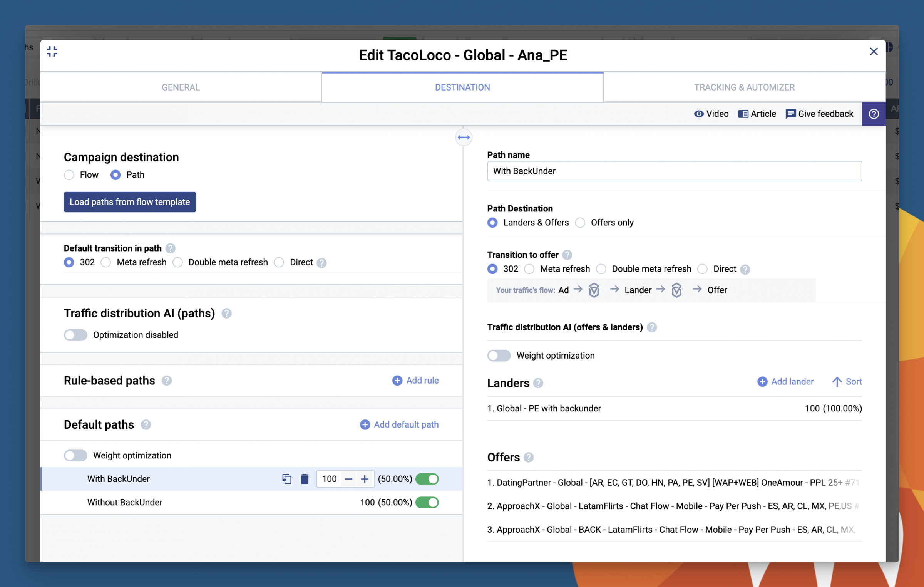Select Path as campaign destination
Image resolution: width=924 pixels, height=587 pixels.
(x=115, y=175)
